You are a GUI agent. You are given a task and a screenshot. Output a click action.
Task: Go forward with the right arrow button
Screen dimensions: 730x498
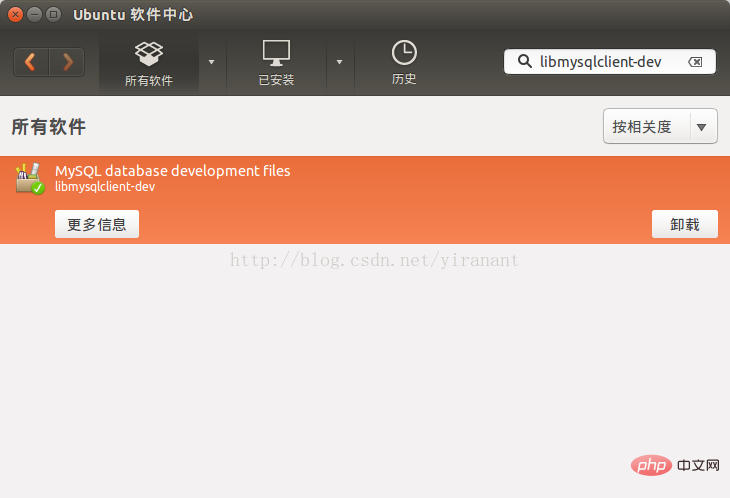[x=67, y=62]
